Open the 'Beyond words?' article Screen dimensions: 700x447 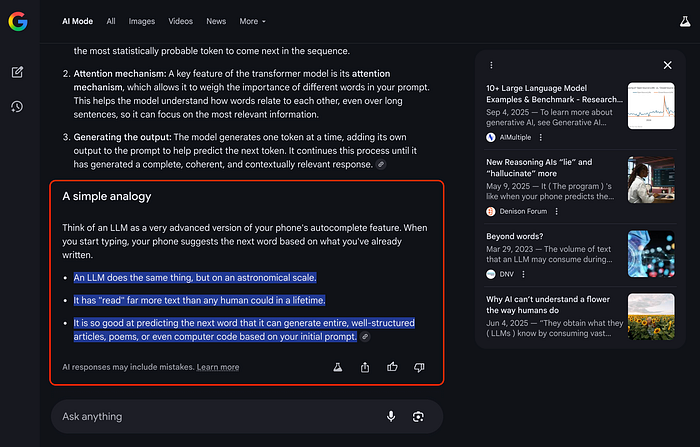coord(515,236)
